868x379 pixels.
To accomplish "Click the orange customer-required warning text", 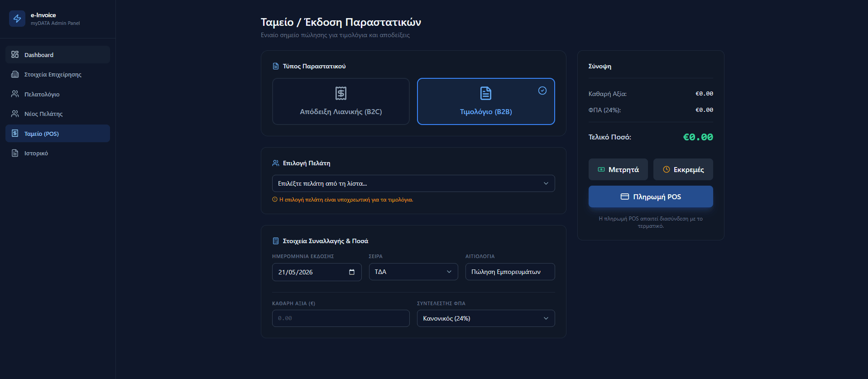I will [x=346, y=200].
